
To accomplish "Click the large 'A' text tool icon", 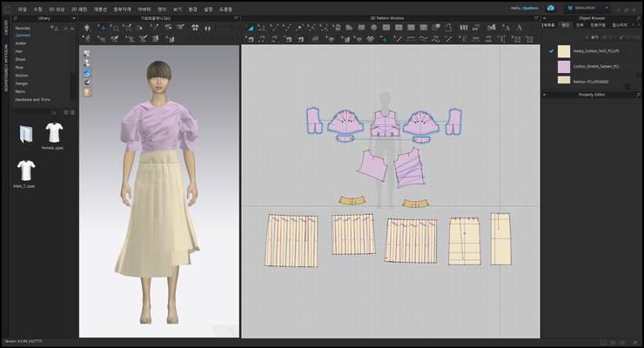I will [520, 28].
